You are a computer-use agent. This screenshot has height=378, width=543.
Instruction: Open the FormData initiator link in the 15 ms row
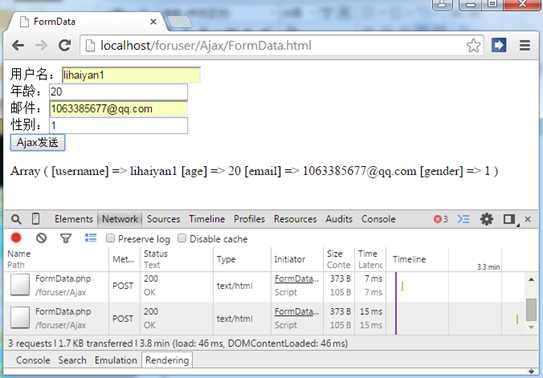(297, 312)
